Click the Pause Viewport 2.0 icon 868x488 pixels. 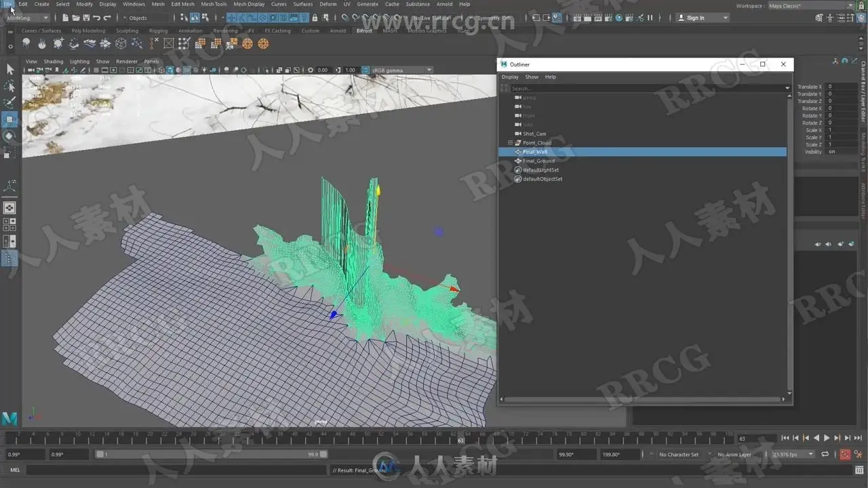[650, 18]
